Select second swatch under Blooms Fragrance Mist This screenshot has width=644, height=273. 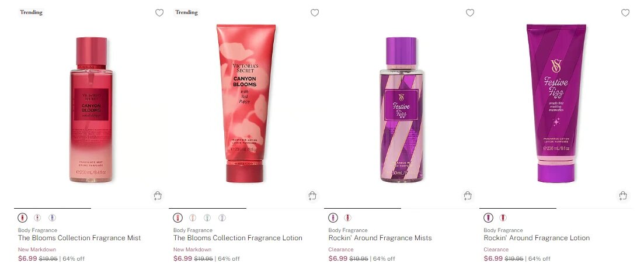[x=37, y=217]
